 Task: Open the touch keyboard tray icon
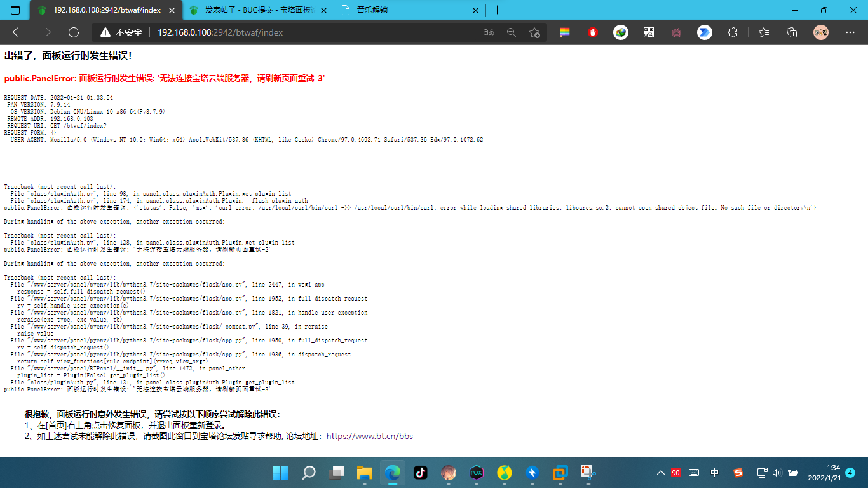[x=694, y=473]
